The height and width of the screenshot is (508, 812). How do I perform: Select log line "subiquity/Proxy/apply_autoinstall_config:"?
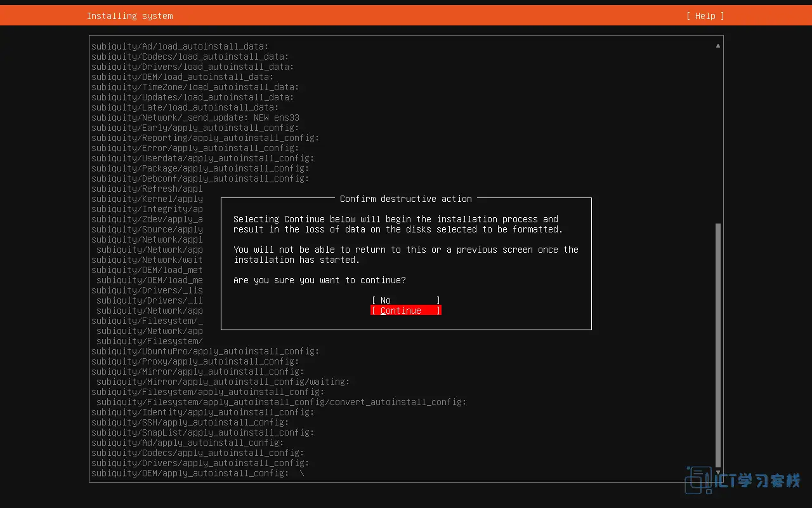click(x=195, y=361)
